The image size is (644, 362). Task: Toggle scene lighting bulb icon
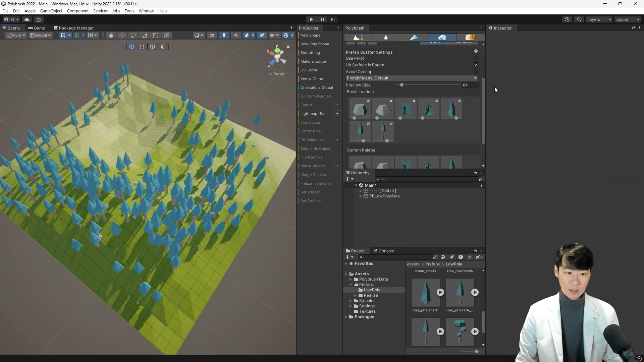click(224, 35)
